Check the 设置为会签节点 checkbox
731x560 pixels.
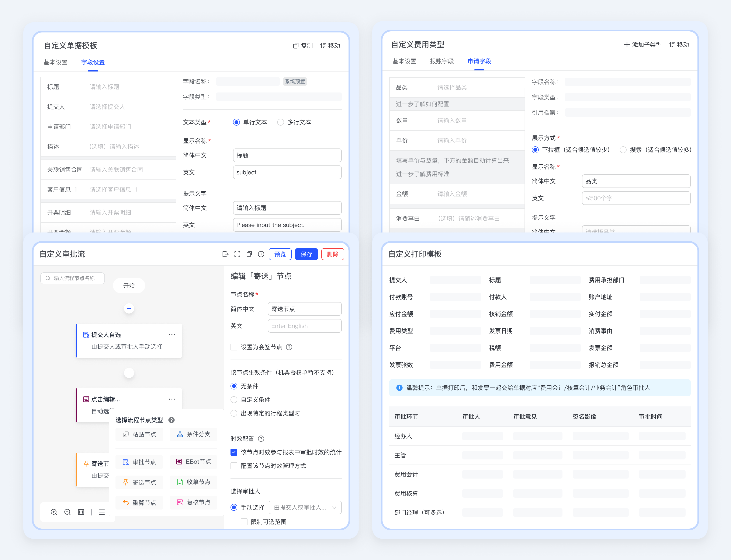click(x=234, y=347)
